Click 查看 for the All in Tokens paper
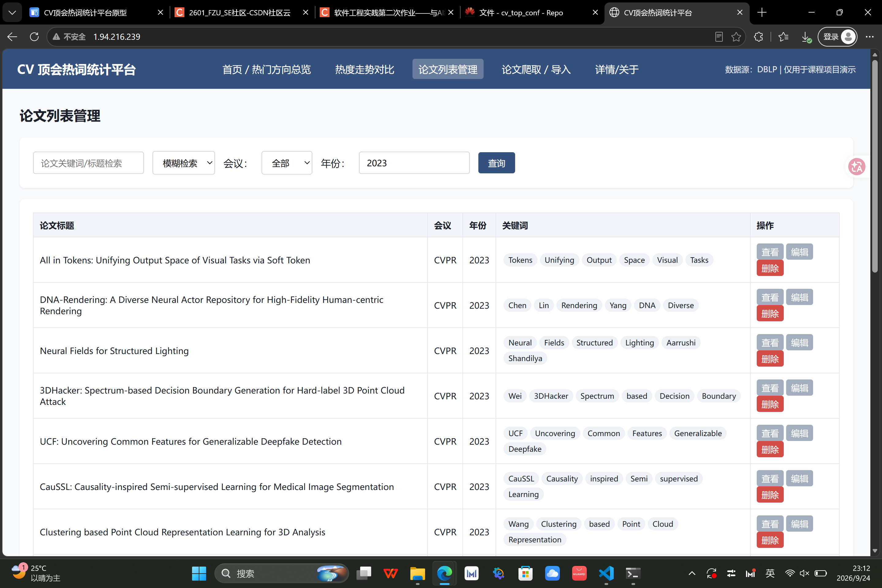882x588 pixels. (x=770, y=252)
